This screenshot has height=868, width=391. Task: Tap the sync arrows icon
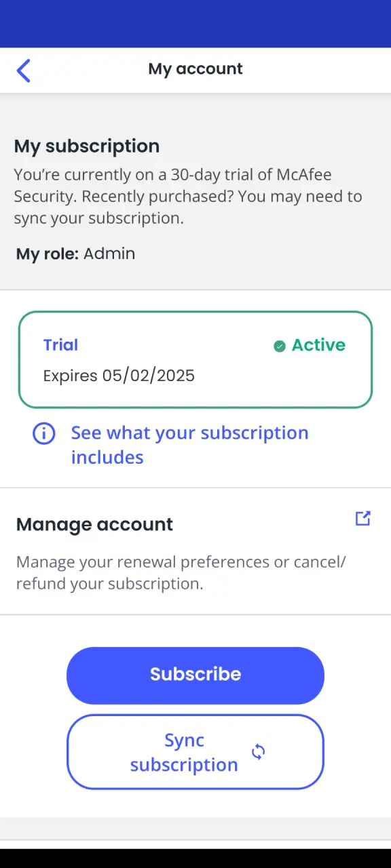[259, 751]
